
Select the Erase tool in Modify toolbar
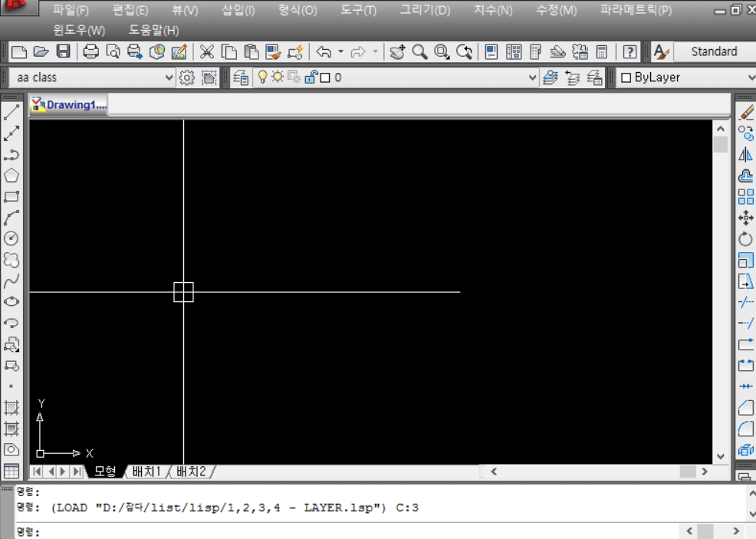[746, 113]
